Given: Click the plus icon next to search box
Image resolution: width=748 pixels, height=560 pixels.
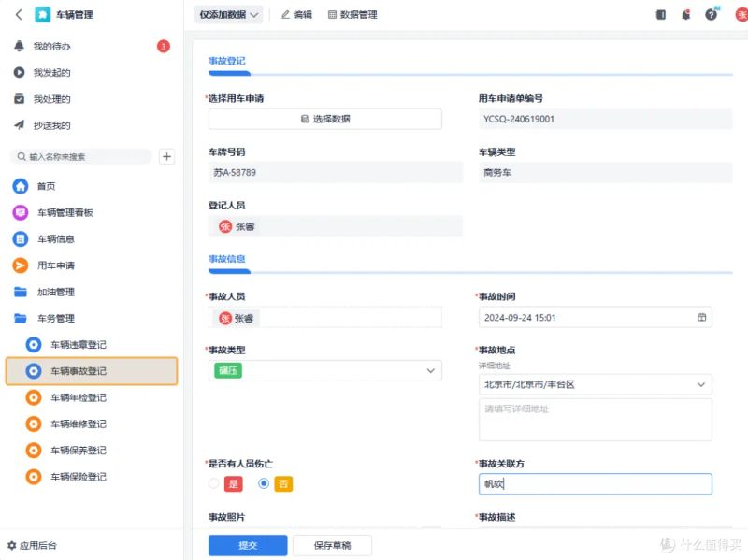Looking at the screenshot, I should click(166, 156).
